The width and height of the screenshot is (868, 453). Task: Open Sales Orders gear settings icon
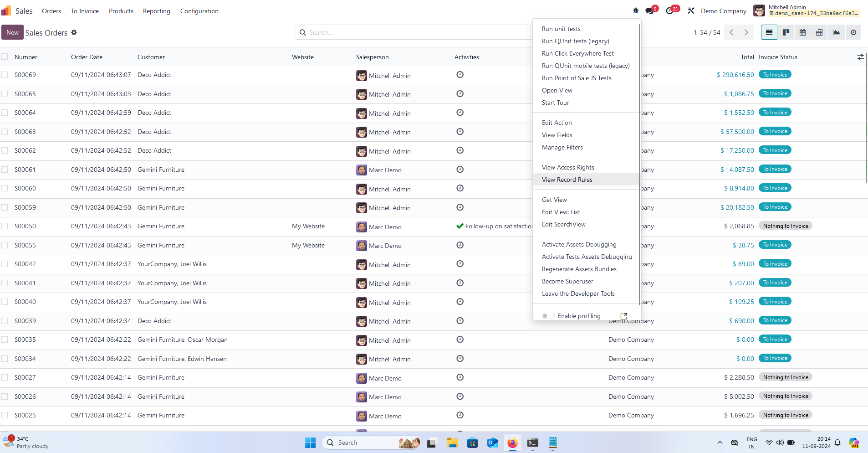pos(74,32)
